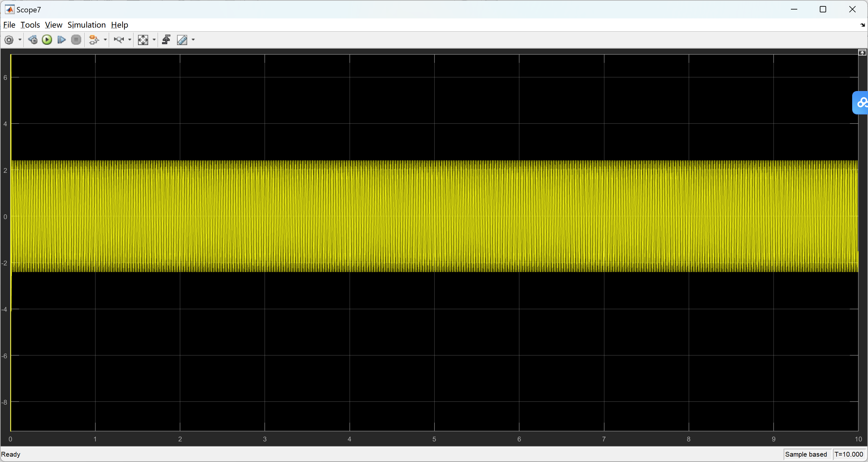Open the Simulation menu

pyautogui.click(x=87, y=25)
